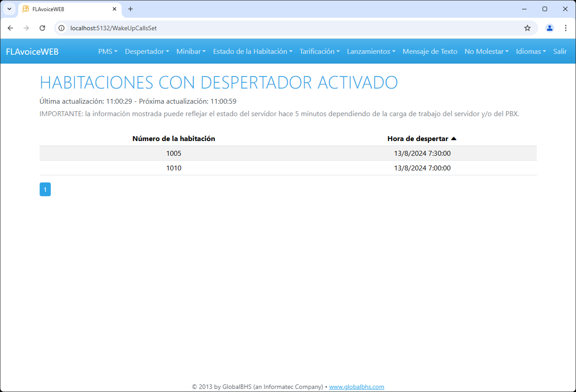Image resolution: width=576 pixels, height=392 pixels.
Task: Open Mensaje de Texto page
Action: [430, 52]
